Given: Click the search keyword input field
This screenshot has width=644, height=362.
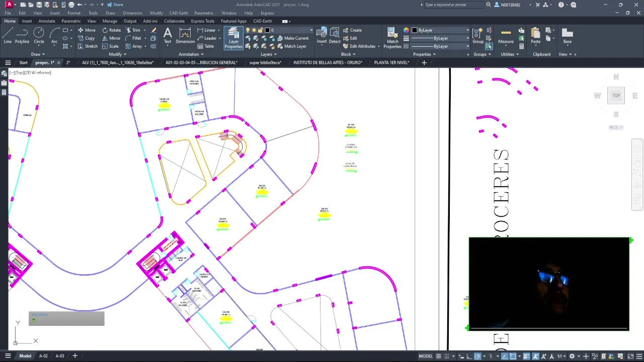Looking at the screenshot, I should pyautogui.click(x=454, y=5).
